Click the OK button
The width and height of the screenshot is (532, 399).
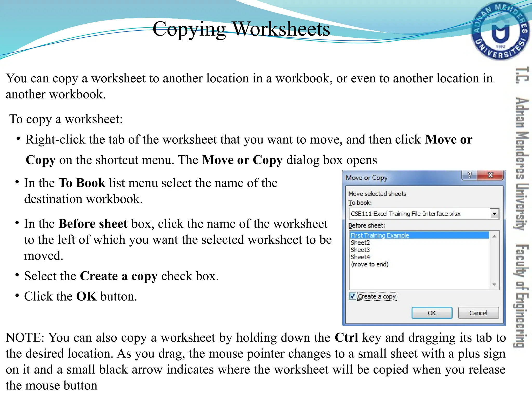point(432,313)
